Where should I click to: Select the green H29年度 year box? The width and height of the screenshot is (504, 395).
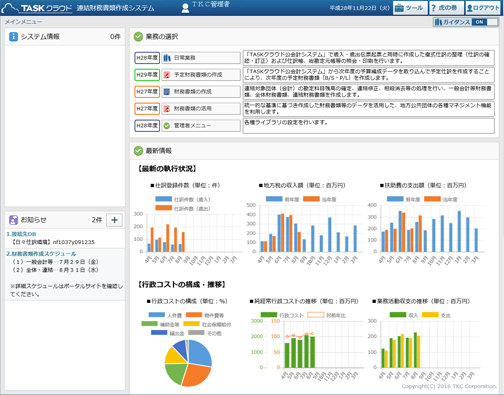click(147, 75)
